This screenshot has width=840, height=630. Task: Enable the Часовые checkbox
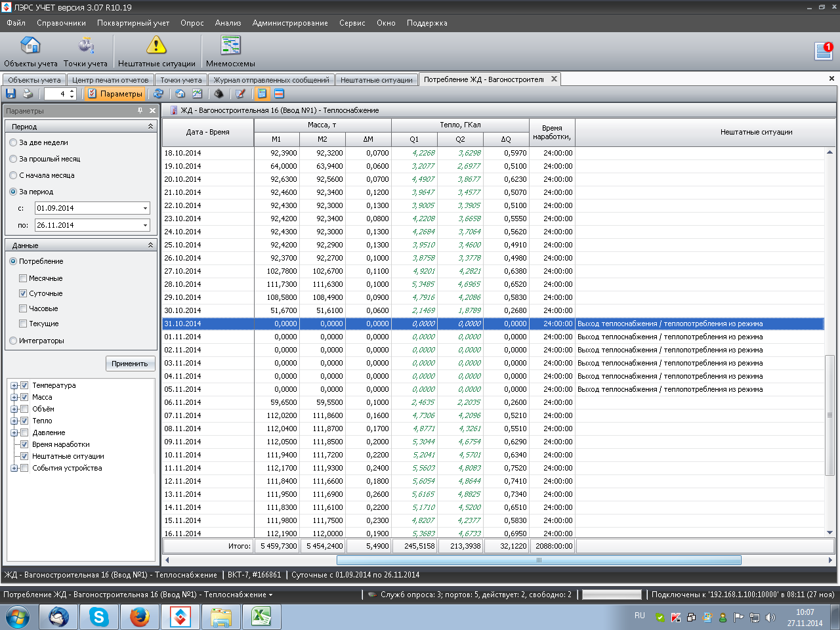23,308
